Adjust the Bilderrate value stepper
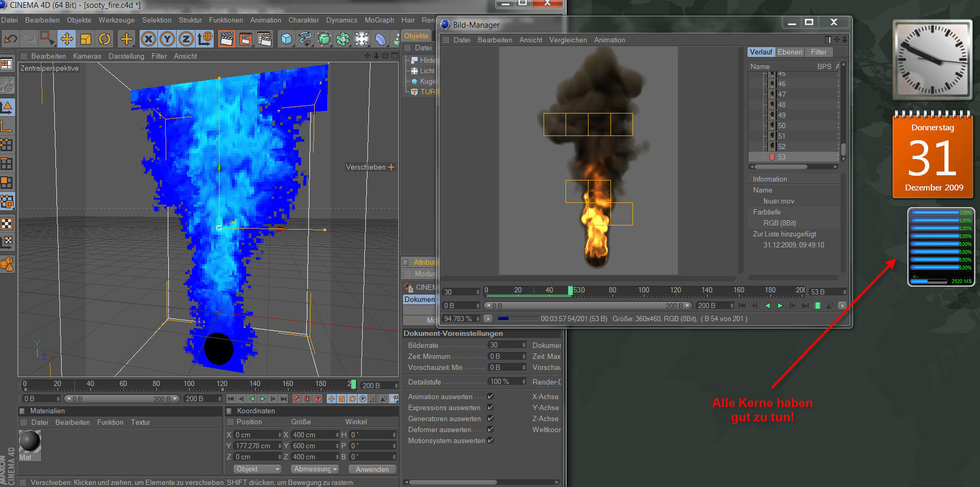Image resolution: width=980 pixels, height=487 pixels. coord(524,345)
